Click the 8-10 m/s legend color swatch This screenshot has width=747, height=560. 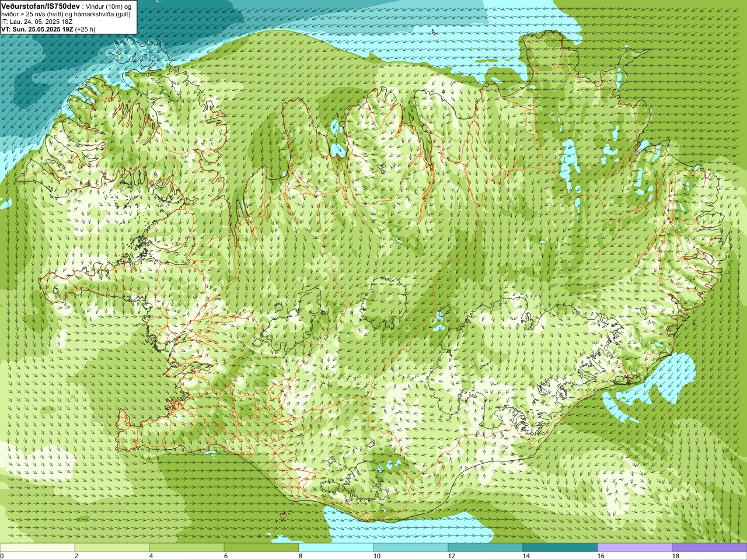point(336,548)
